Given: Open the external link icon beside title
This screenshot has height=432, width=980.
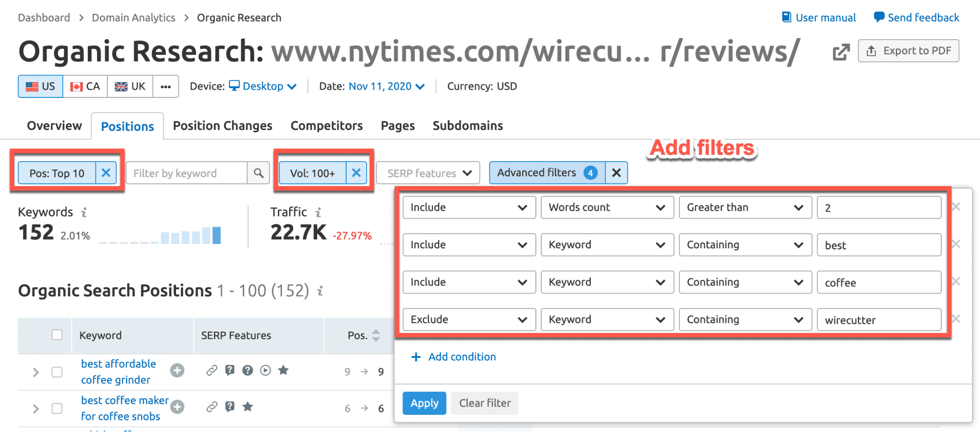Looking at the screenshot, I should point(841,52).
